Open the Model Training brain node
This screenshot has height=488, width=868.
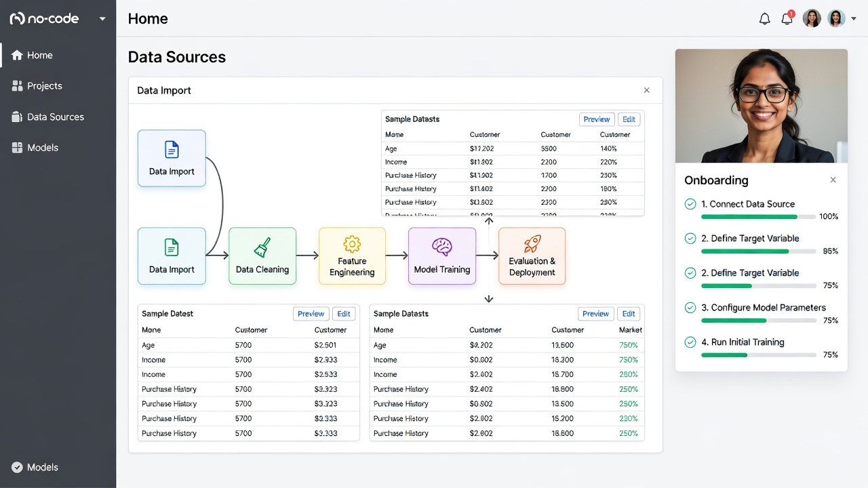coord(441,256)
